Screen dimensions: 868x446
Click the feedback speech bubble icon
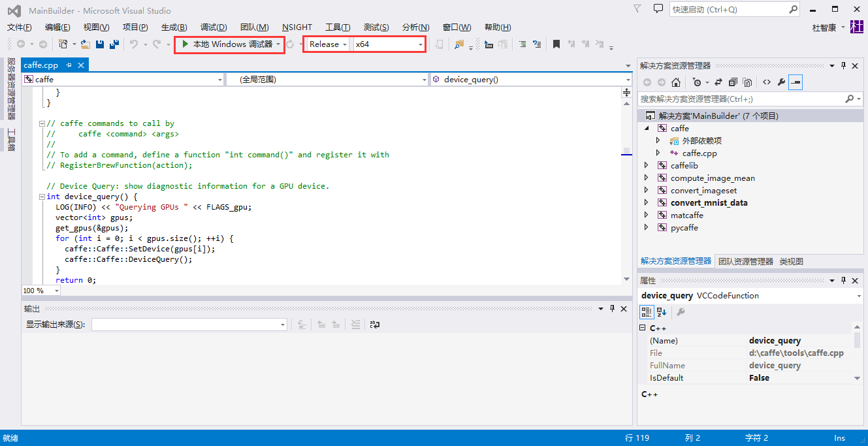point(658,9)
